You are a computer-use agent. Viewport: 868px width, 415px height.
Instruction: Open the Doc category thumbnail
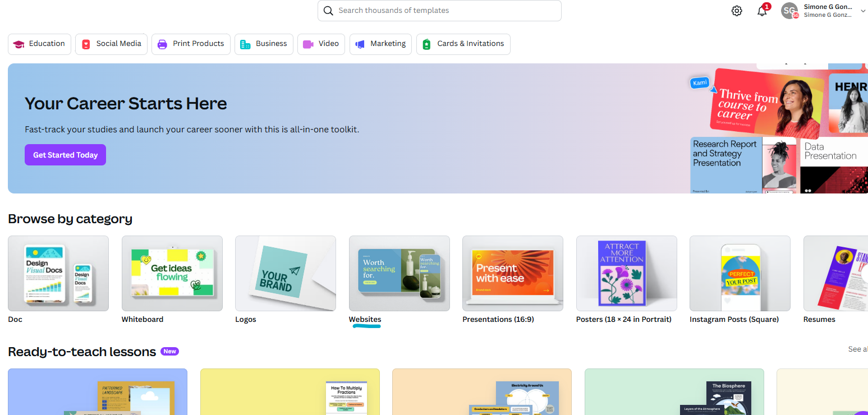(58, 273)
